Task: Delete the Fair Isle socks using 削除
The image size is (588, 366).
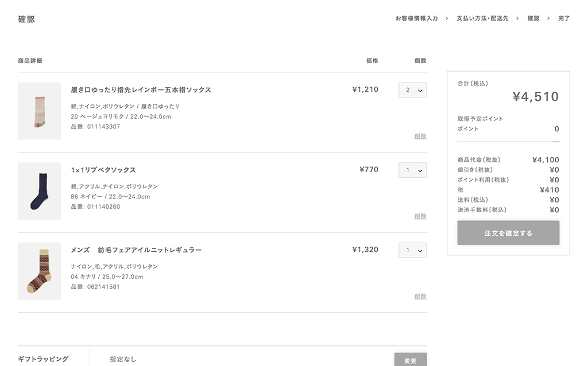Action: coord(420,297)
